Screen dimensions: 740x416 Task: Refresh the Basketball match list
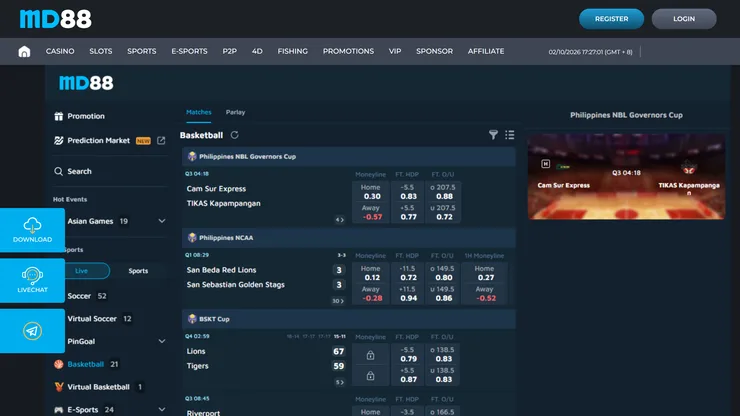(235, 135)
